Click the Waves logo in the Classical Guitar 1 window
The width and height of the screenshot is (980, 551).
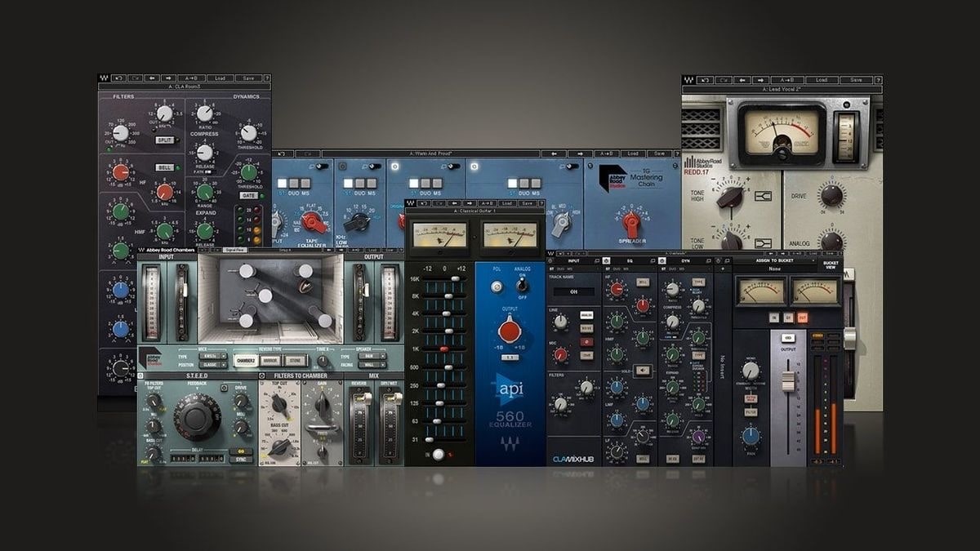[x=411, y=202]
